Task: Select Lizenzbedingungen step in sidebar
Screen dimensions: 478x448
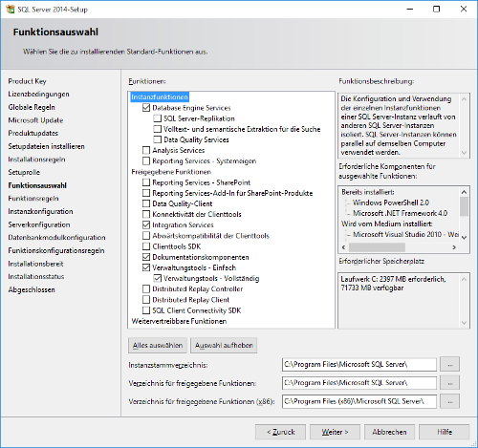Action: (x=38, y=94)
